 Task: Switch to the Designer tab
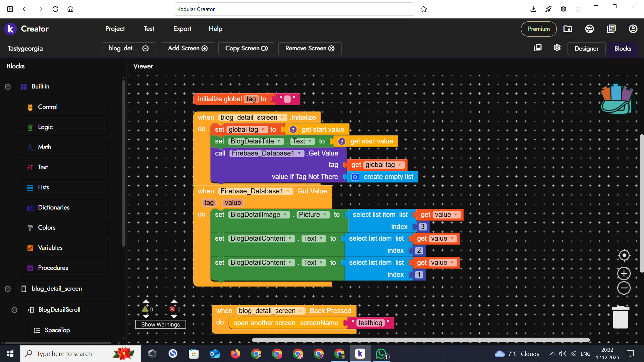[x=586, y=49]
